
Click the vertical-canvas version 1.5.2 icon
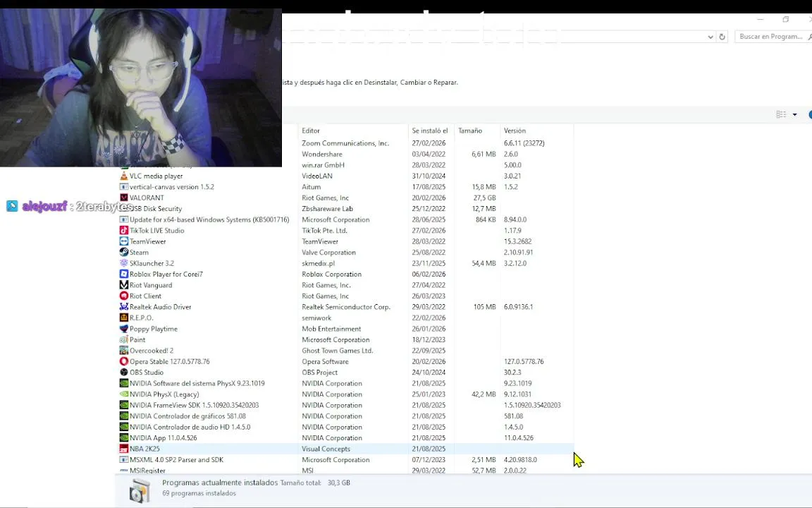(x=124, y=186)
